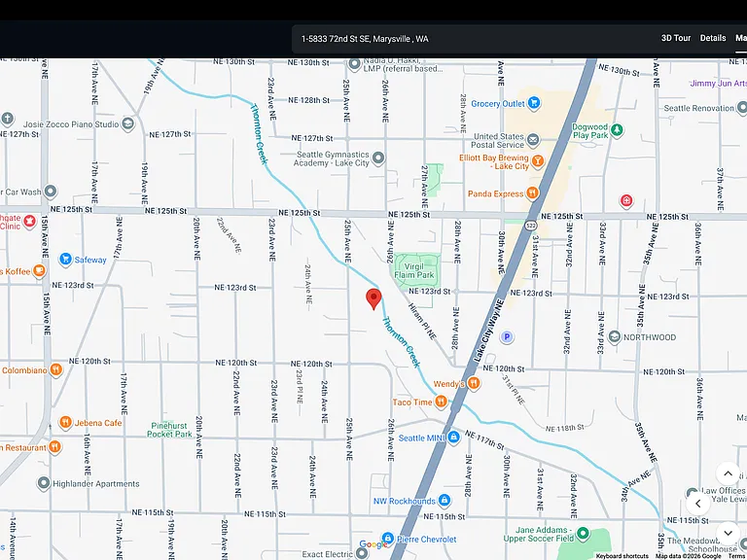
Task: Open the Details tab
Action: 713,38
